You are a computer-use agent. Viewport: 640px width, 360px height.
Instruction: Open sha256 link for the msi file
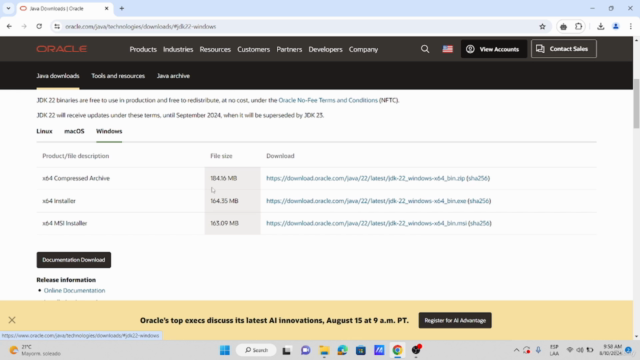pyautogui.click(x=480, y=223)
